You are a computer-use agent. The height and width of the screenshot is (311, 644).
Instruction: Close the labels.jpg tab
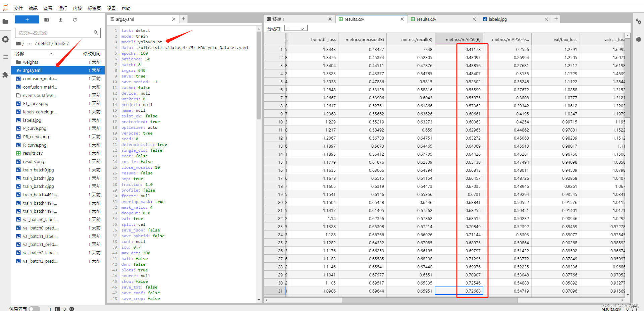tap(546, 19)
